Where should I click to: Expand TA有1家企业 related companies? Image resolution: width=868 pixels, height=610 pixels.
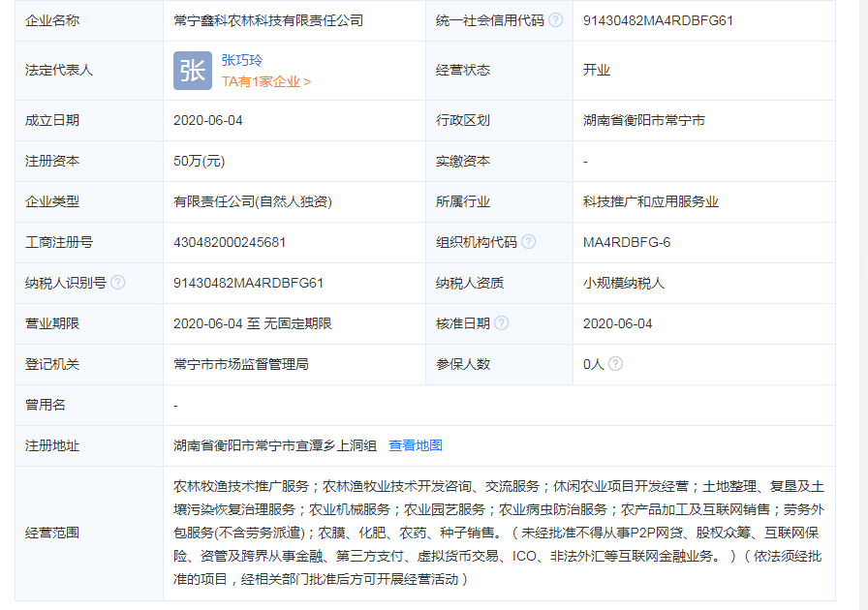coord(266,82)
